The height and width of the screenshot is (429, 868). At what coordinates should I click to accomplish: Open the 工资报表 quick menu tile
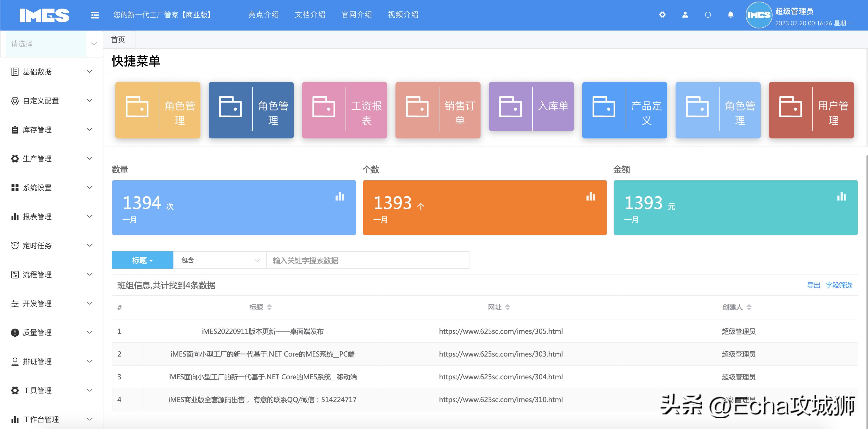point(344,110)
